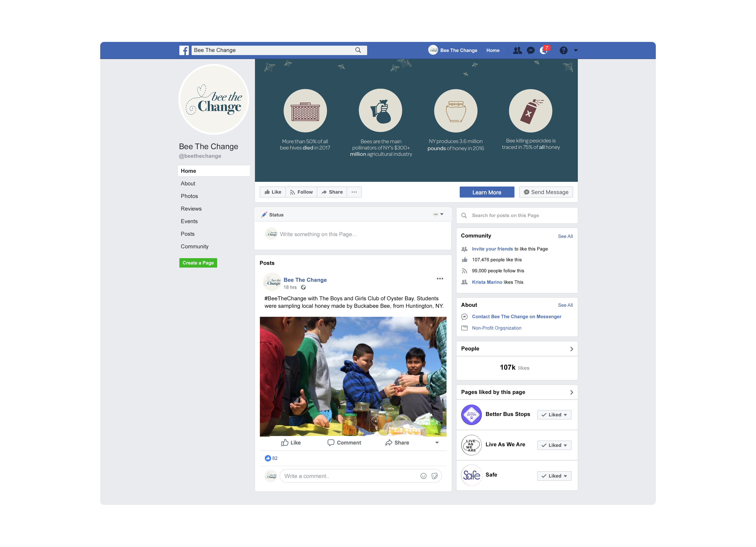Click the Send Message button
The height and width of the screenshot is (547, 756).
(546, 192)
